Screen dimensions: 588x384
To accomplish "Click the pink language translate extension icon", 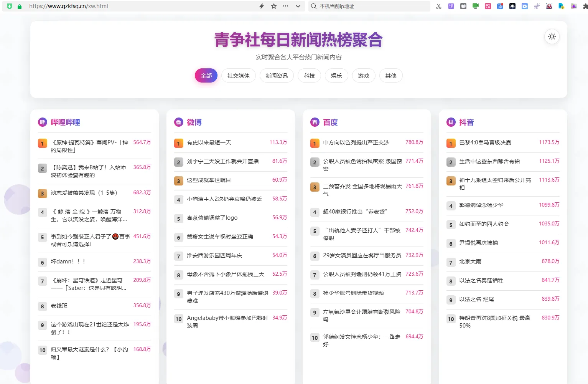I will click(x=488, y=6).
